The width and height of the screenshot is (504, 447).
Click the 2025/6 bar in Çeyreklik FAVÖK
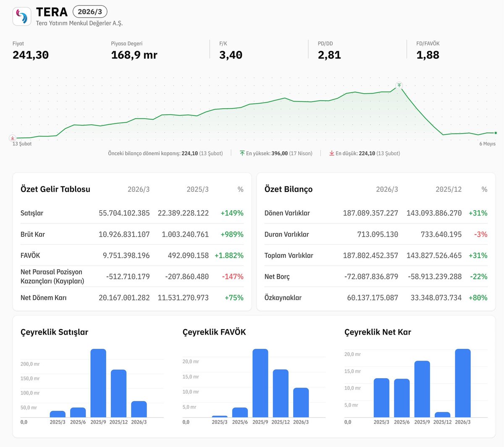click(x=240, y=412)
